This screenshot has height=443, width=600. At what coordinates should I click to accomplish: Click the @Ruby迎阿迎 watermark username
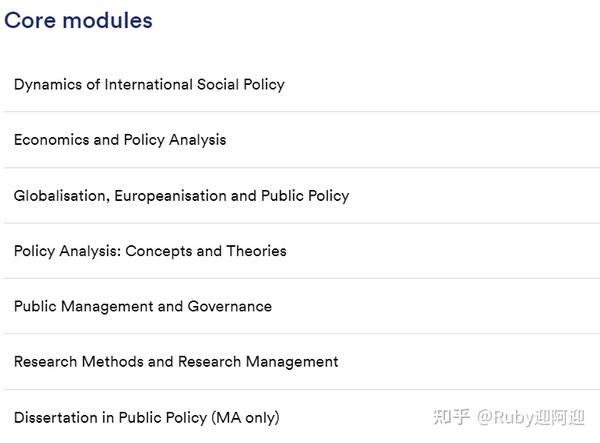tap(531, 417)
